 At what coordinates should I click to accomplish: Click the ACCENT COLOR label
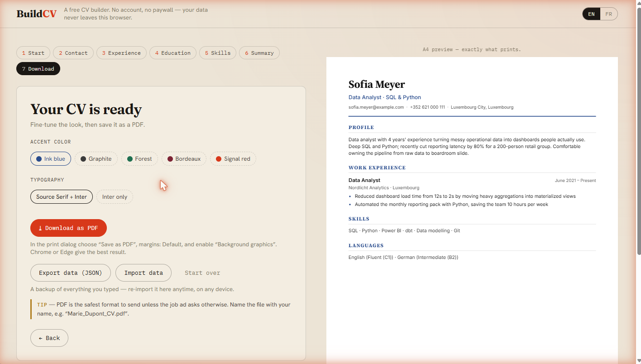51,142
